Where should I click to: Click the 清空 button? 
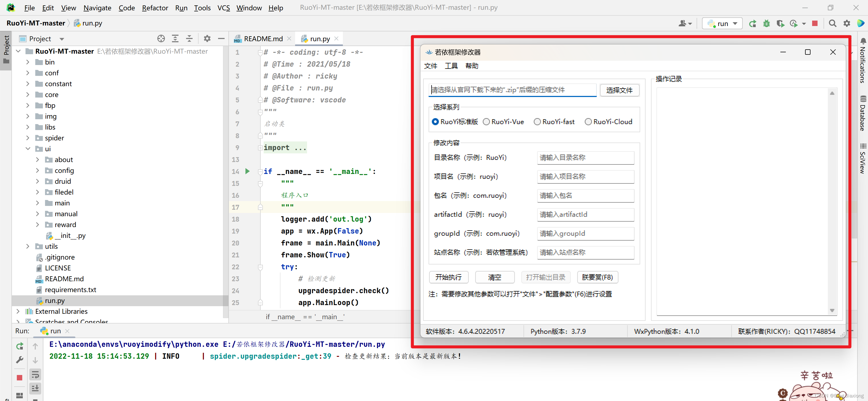[x=495, y=277]
